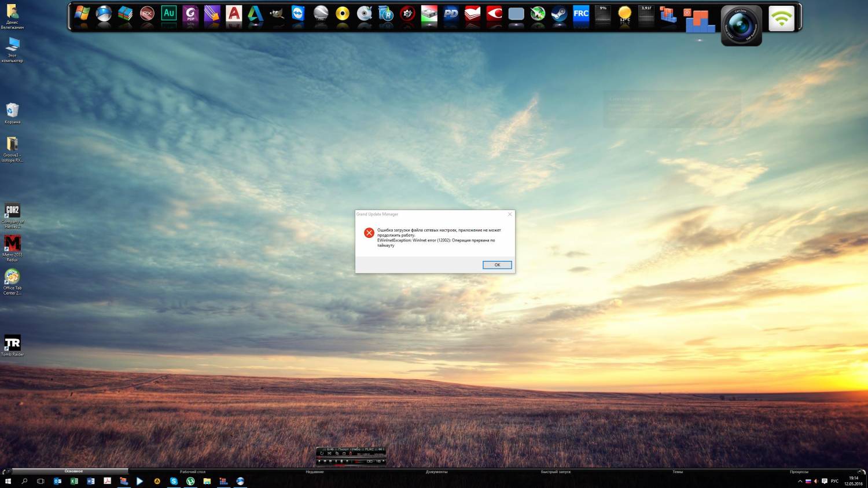Open Skype from the taskbar

pyautogui.click(x=174, y=481)
